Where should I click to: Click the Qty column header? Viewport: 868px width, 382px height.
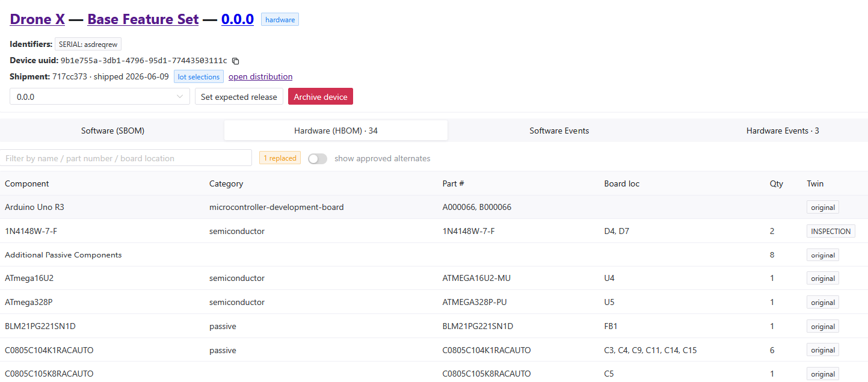point(777,183)
